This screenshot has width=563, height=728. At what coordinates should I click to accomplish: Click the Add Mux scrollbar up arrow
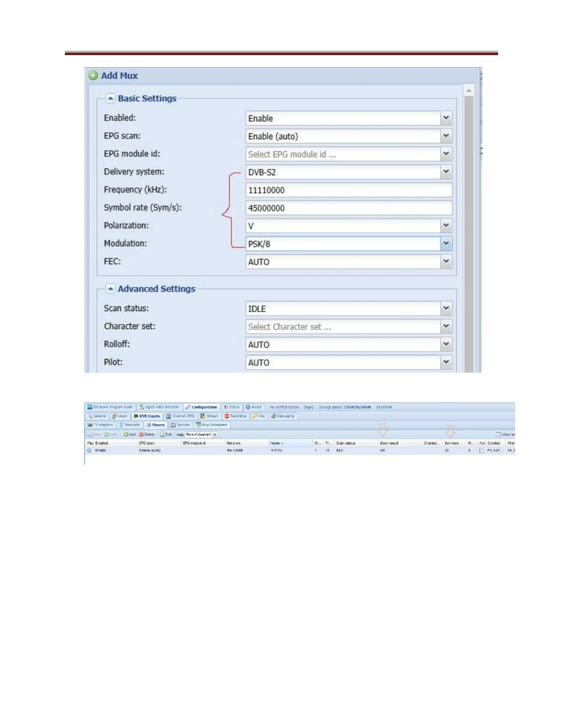click(x=469, y=91)
